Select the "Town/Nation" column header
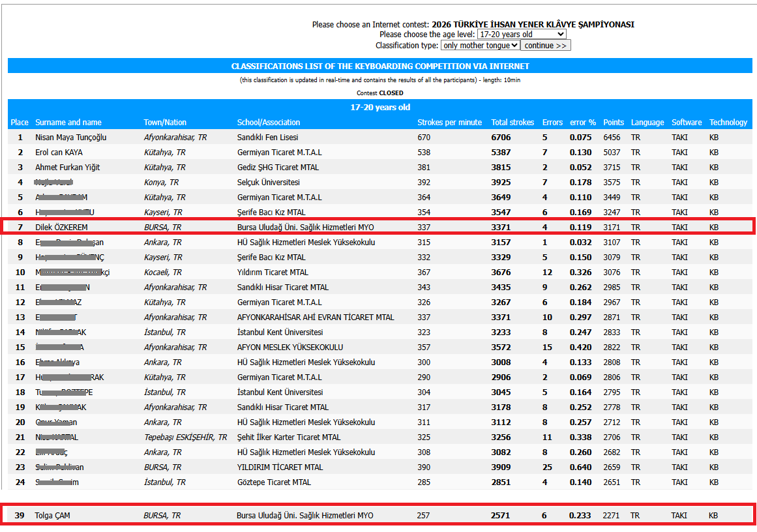The height and width of the screenshot is (532, 757). (165, 123)
